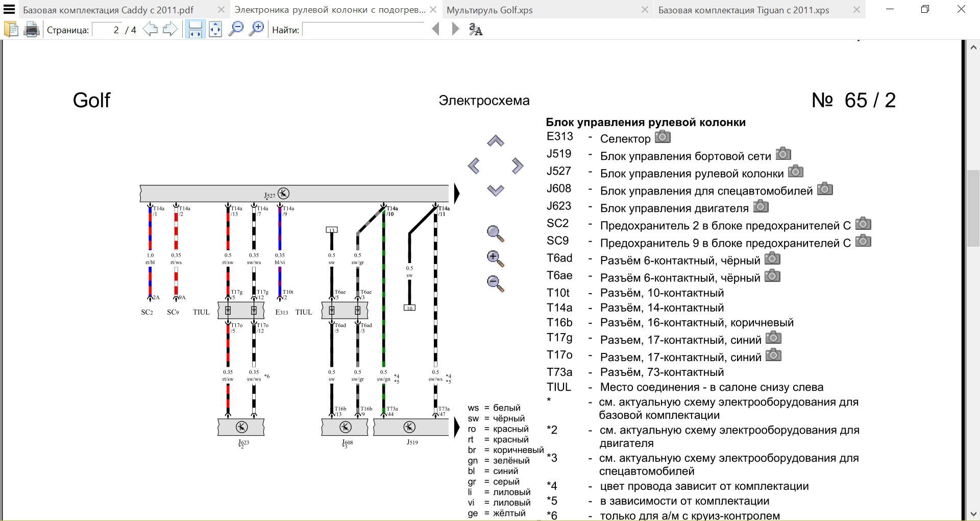Find previous match arrow
980x521 pixels.
pyautogui.click(x=435, y=29)
